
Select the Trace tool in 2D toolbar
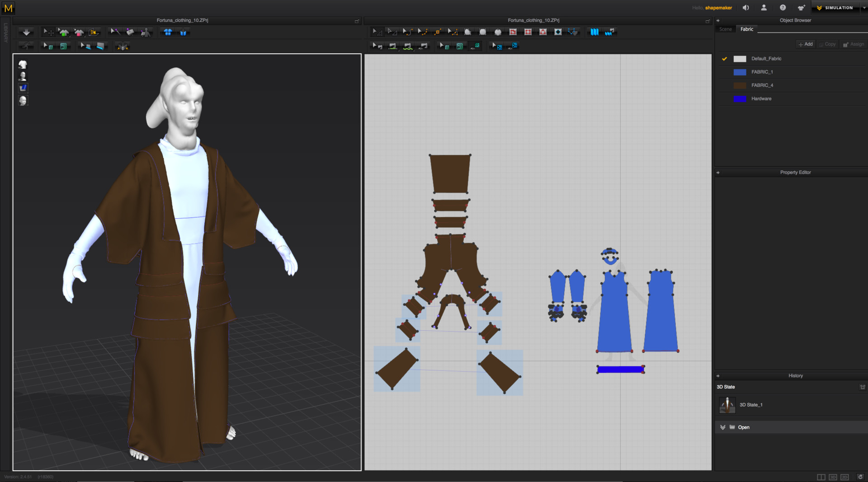tap(573, 32)
